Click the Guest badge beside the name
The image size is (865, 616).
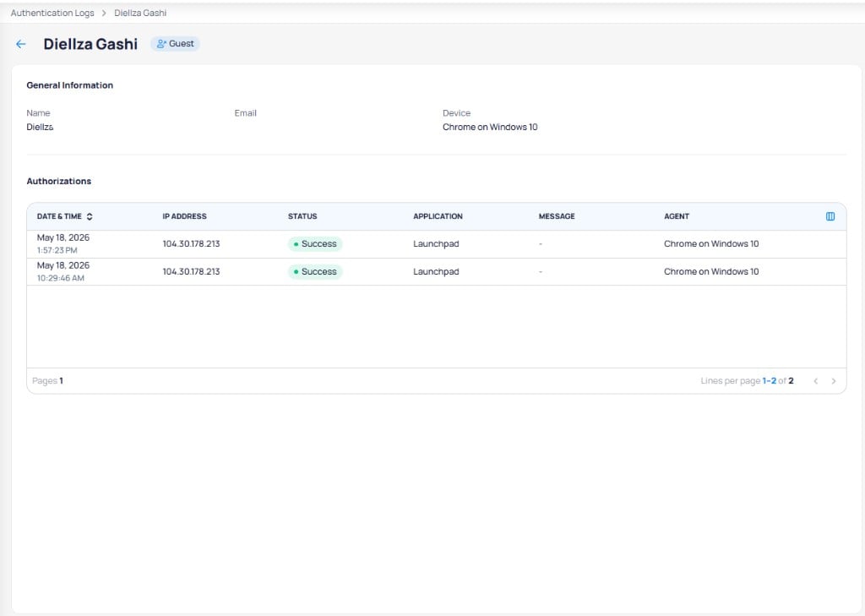click(x=176, y=44)
